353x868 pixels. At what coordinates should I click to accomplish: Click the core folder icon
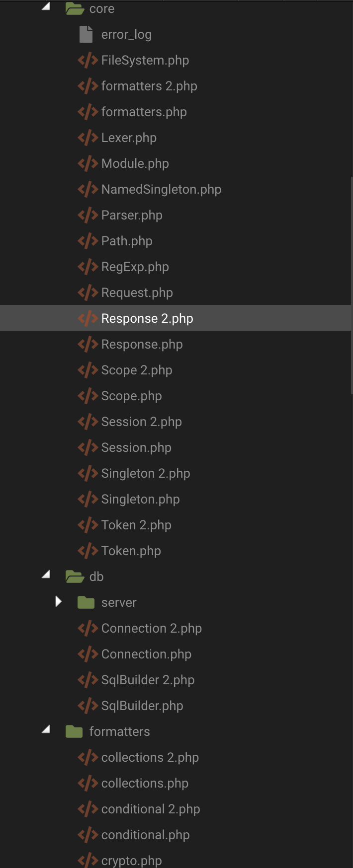click(x=75, y=9)
